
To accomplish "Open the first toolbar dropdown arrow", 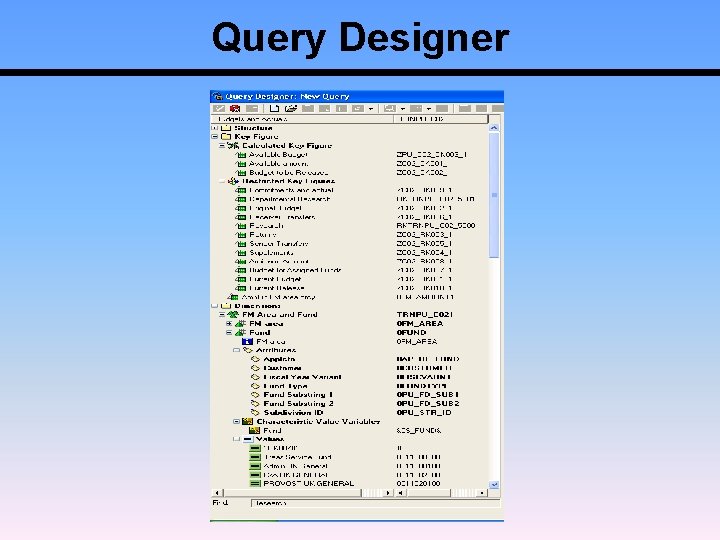I will click(x=371, y=109).
